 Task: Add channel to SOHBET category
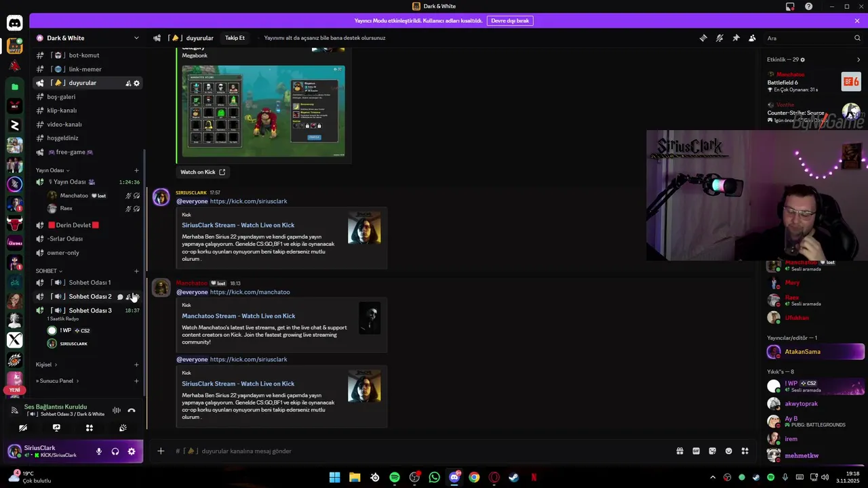click(136, 271)
